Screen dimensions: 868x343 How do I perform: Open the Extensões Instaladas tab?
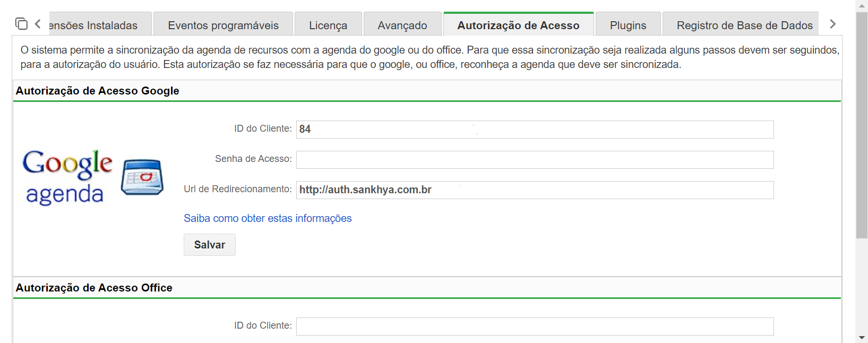pyautogui.click(x=100, y=24)
